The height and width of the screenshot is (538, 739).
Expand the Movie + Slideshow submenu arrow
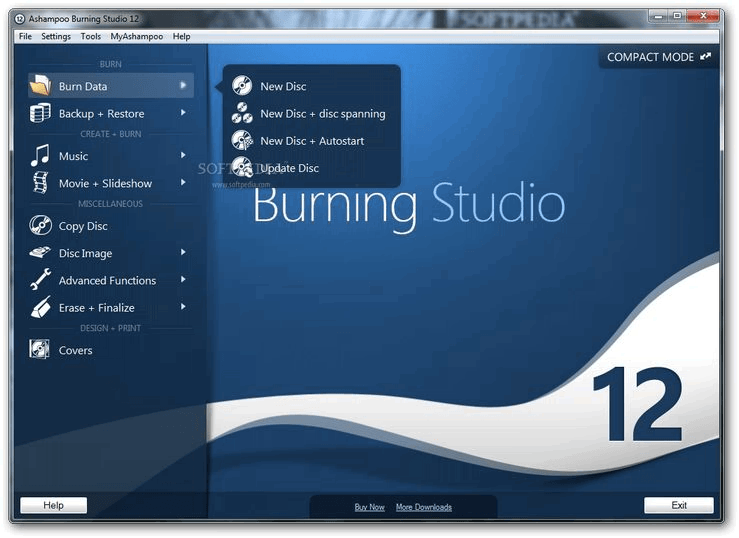183,182
